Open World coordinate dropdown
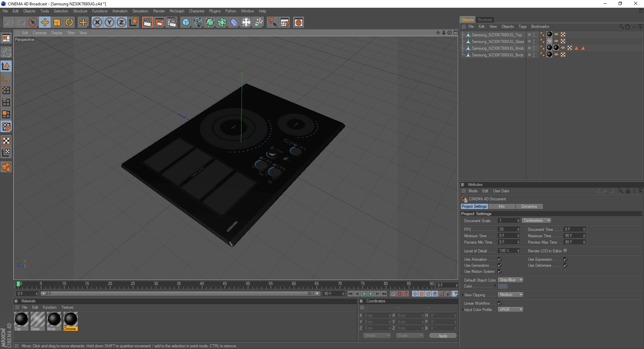The width and height of the screenshot is (644, 349). click(377, 336)
